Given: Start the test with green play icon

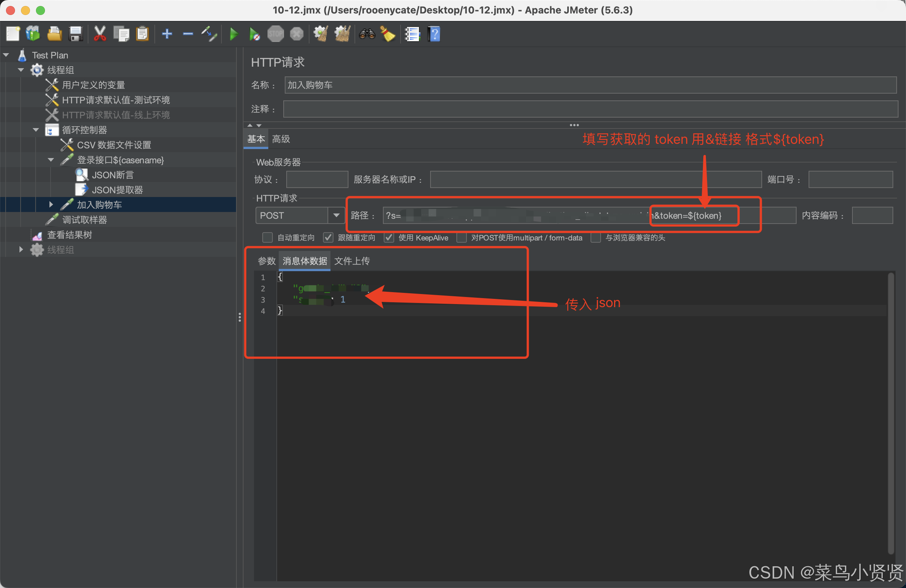Looking at the screenshot, I should coord(234,34).
